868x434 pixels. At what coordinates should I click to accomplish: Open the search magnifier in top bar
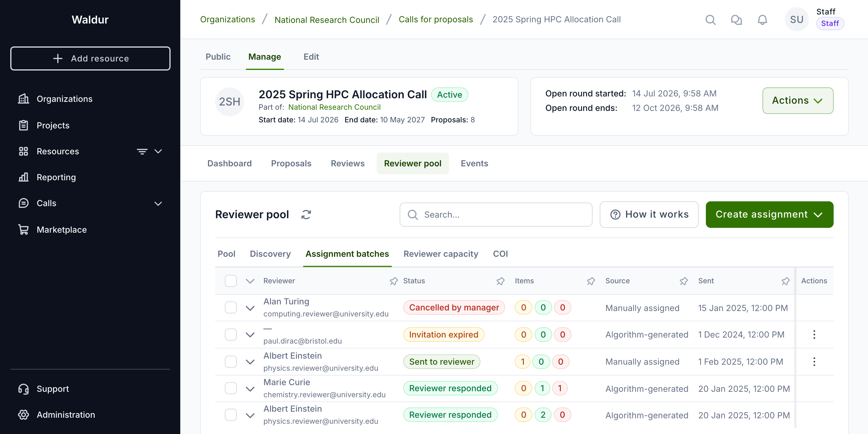[710, 20]
